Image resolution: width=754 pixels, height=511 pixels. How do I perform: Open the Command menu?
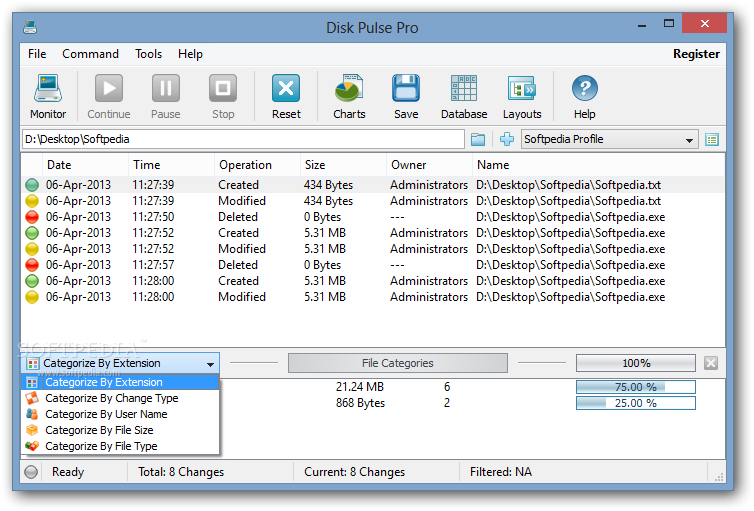pos(90,54)
